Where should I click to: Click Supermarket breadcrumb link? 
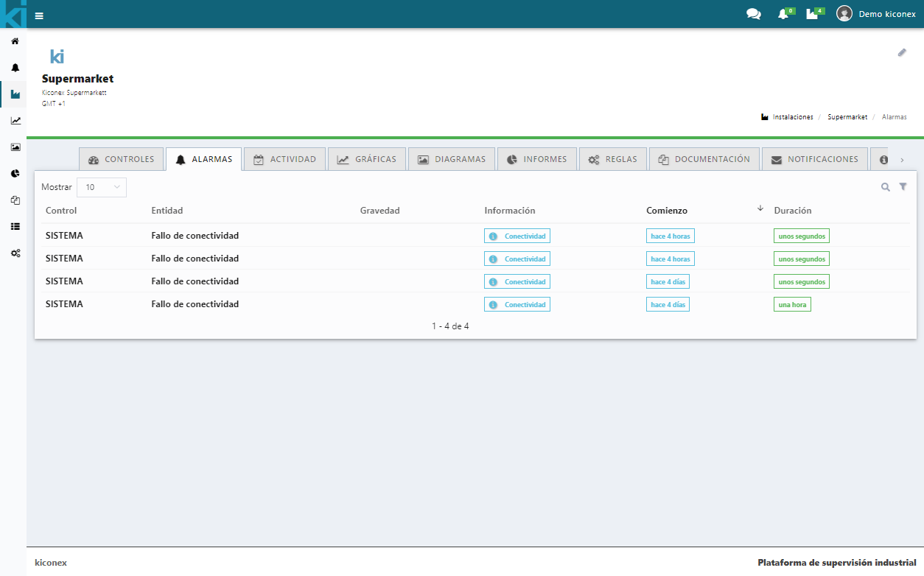847,117
